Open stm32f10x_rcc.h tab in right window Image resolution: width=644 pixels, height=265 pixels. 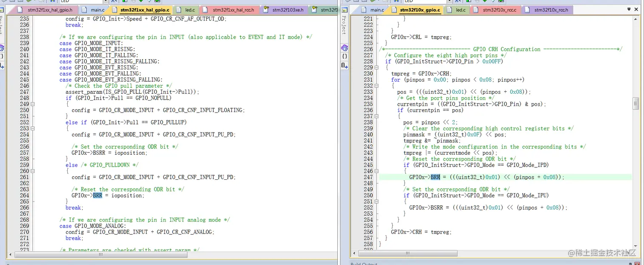point(547,10)
